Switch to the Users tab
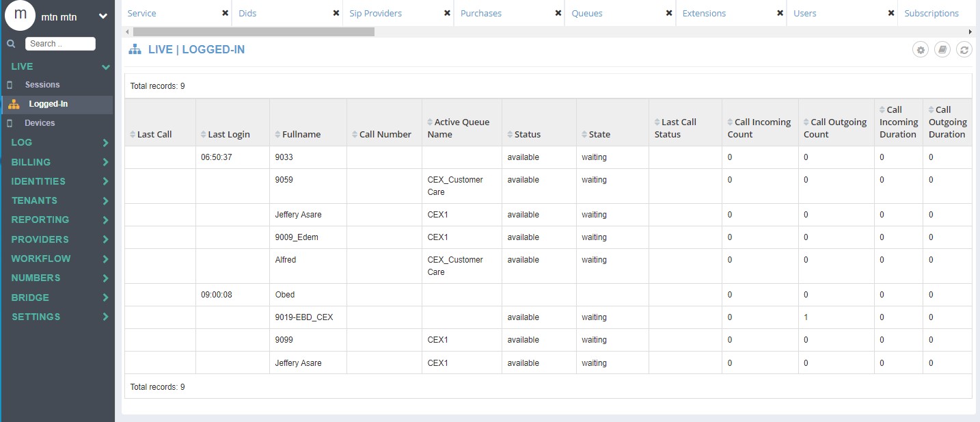Image resolution: width=980 pixels, height=422 pixels. pyautogui.click(x=805, y=13)
